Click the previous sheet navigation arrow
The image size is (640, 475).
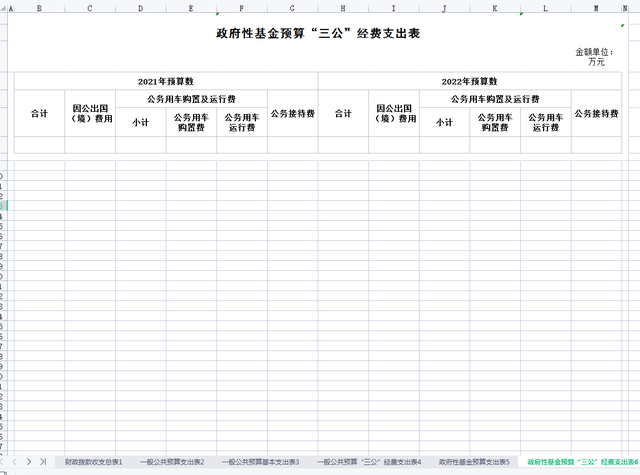click(14, 461)
